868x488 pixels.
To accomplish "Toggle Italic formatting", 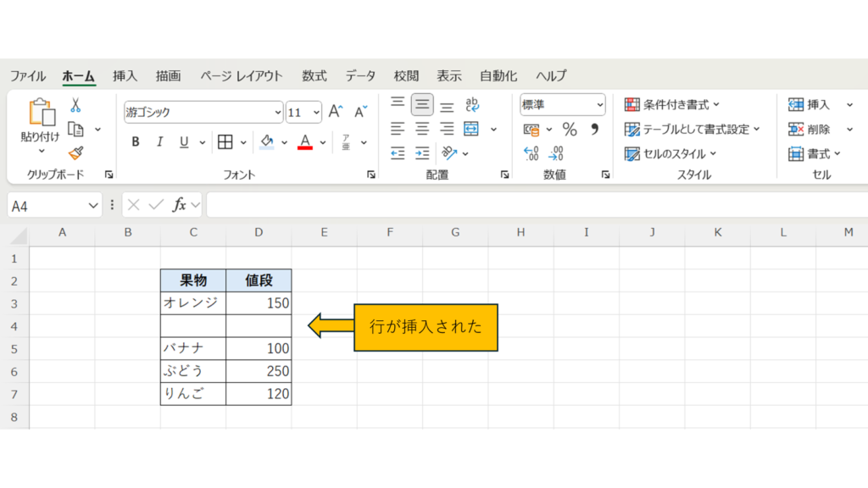I will click(x=159, y=142).
